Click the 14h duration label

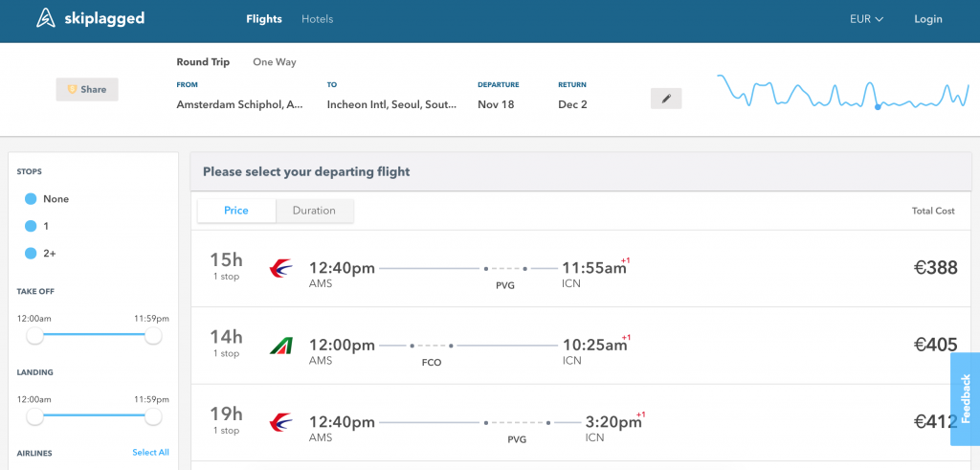click(x=226, y=337)
